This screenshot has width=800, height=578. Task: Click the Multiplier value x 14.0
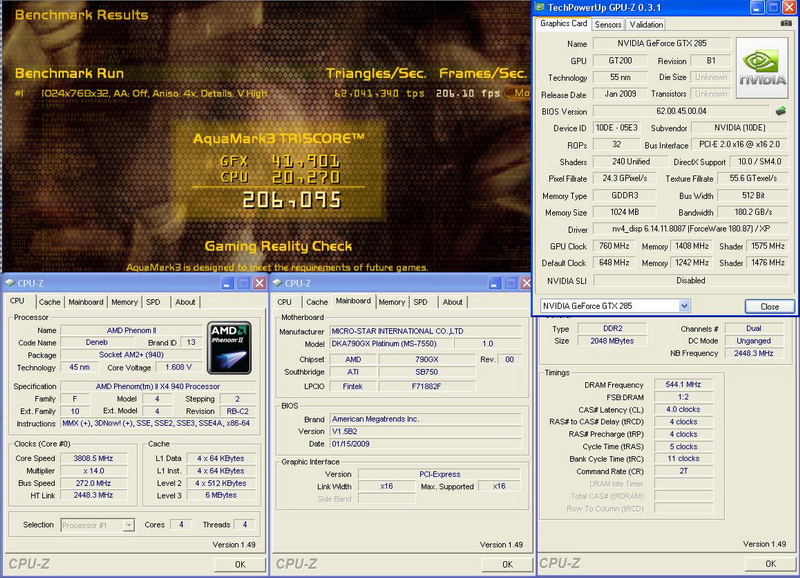coord(93,470)
